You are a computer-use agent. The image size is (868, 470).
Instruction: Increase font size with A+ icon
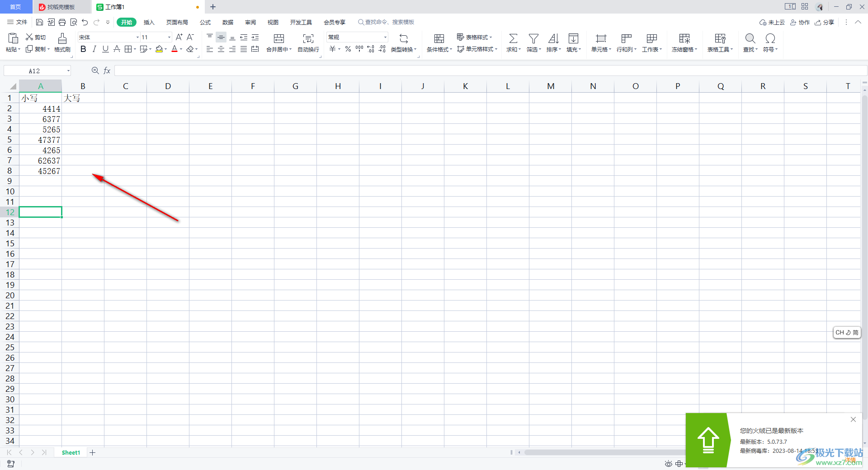[x=179, y=37]
